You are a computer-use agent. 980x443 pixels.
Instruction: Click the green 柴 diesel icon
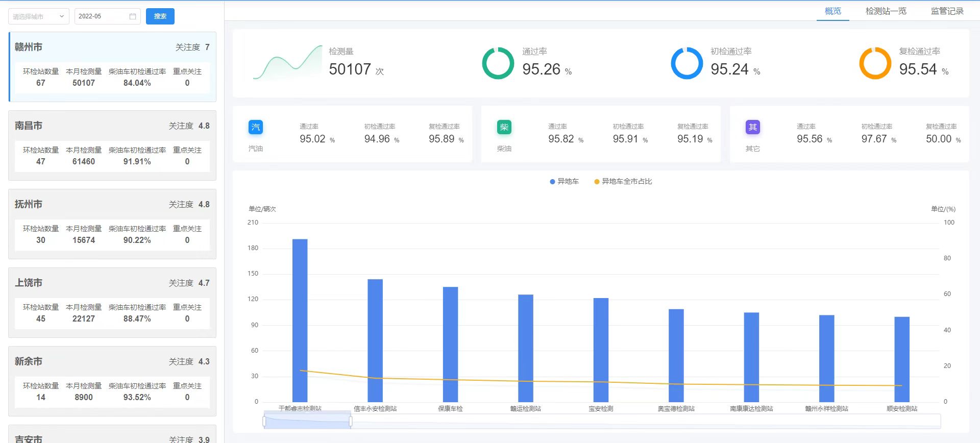pos(504,127)
